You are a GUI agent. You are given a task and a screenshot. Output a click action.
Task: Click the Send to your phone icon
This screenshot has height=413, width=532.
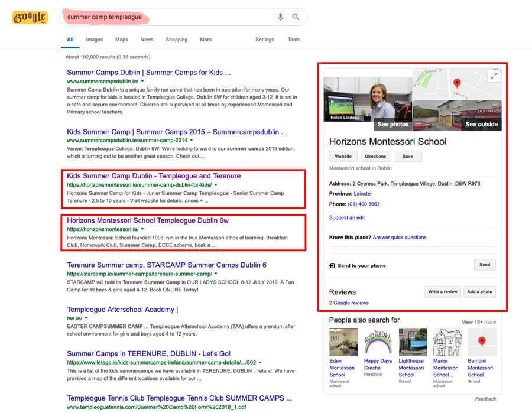point(332,265)
